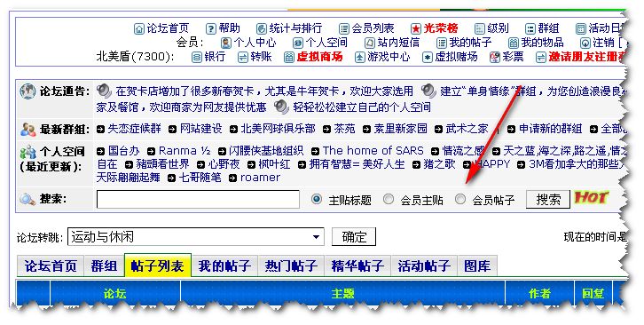Open the 北美网球俱乐部 group link
The height and width of the screenshot is (325, 644).
pyautogui.click(x=278, y=129)
